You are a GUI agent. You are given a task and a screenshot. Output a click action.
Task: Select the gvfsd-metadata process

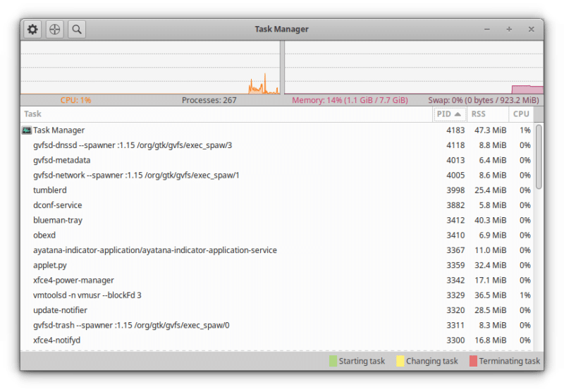click(x=277, y=161)
